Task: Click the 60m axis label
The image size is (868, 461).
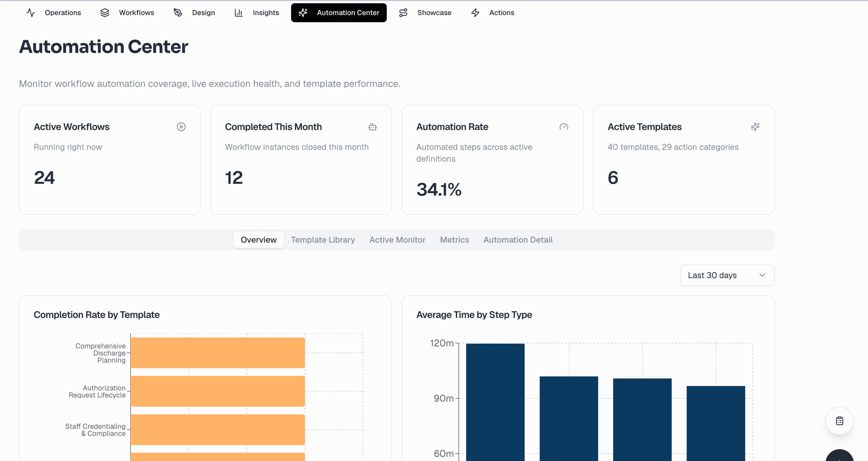Action: pos(443,454)
